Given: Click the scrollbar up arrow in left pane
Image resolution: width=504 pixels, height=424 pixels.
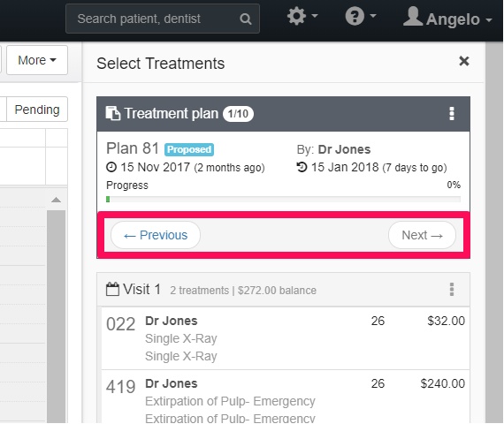Looking at the screenshot, I should tap(56, 201).
